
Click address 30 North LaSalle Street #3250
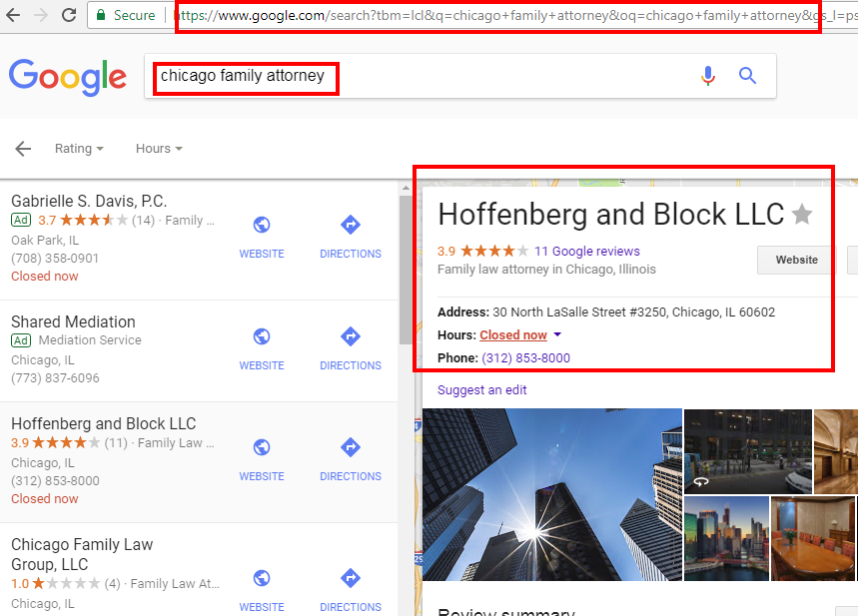[x=633, y=312]
